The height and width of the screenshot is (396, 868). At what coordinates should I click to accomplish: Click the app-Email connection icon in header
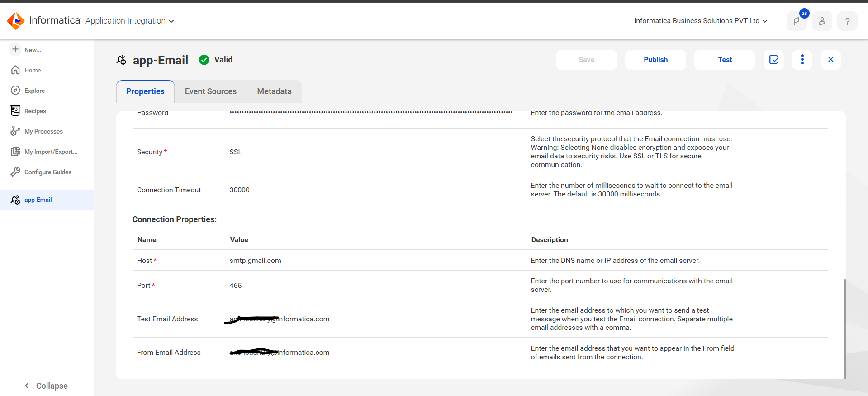point(121,60)
